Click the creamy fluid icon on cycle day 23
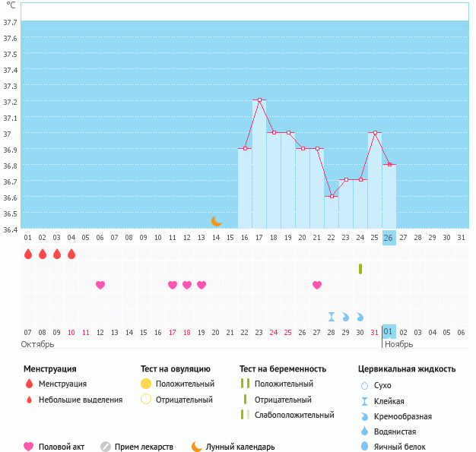The height and width of the screenshot is (452, 476). coord(346,316)
